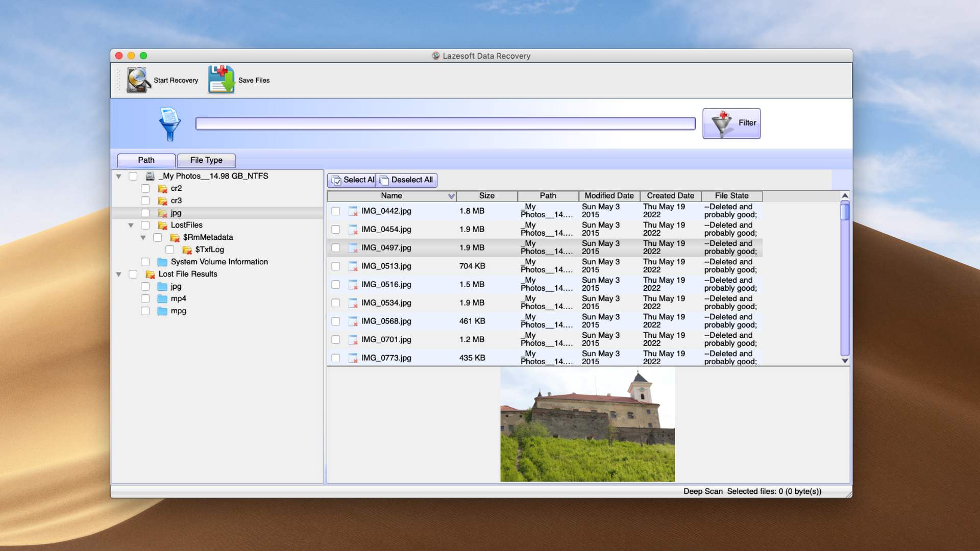
Task: Click the file icon of IMG_0773.jpg
Action: point(353,358)
